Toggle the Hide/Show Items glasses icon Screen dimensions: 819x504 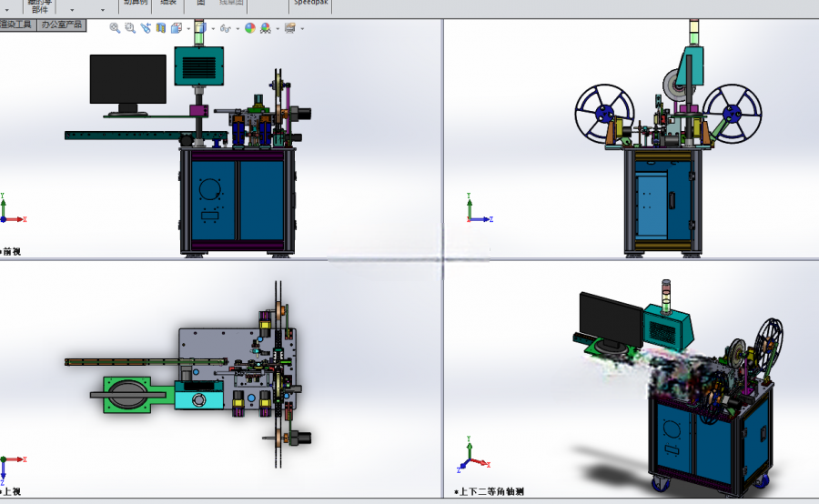(226, 28)
